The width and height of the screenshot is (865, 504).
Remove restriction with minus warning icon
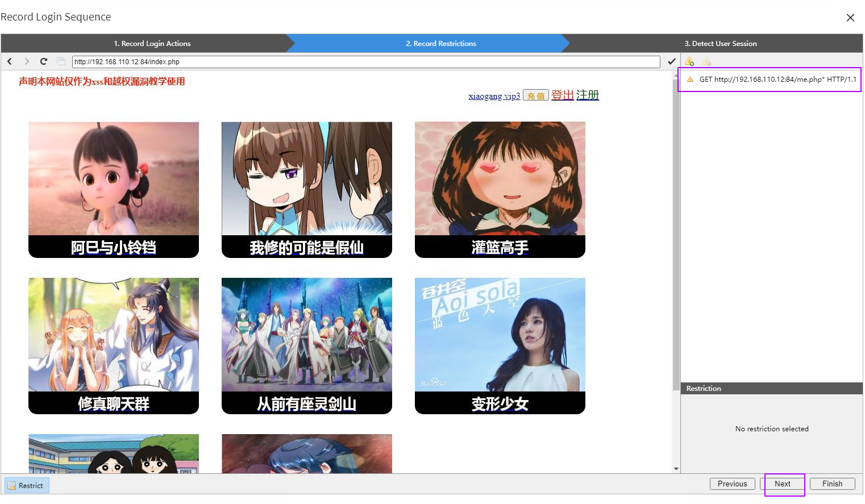coord(706,61)
